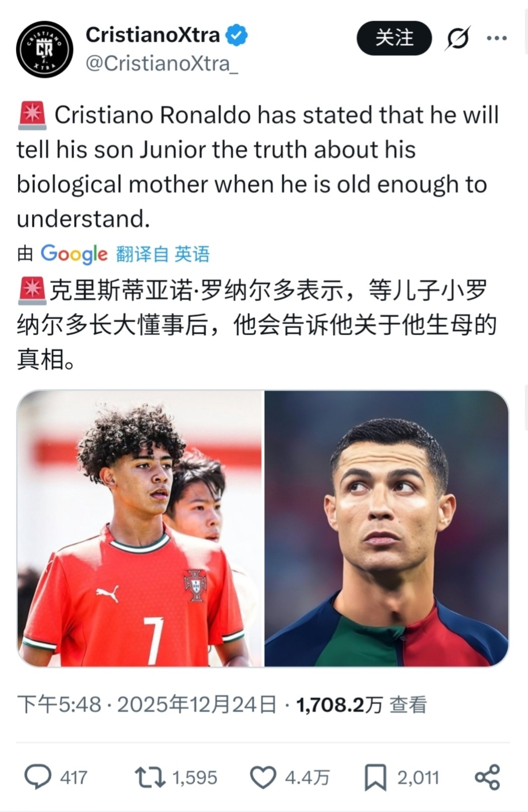Image resolution: width=528 pixels, height=812 pixels.
Task: Like the post with the heart icon
Action: point(263,777)
